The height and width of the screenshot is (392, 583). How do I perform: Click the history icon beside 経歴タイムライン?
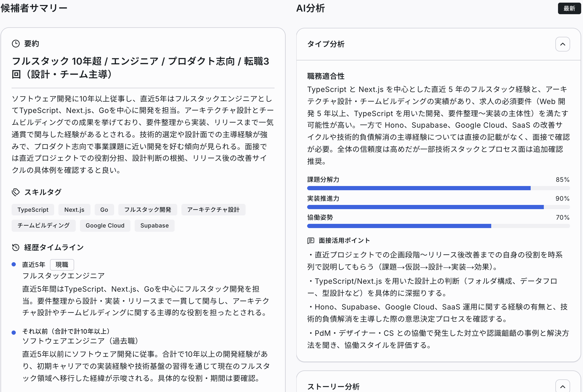[16, 247]
